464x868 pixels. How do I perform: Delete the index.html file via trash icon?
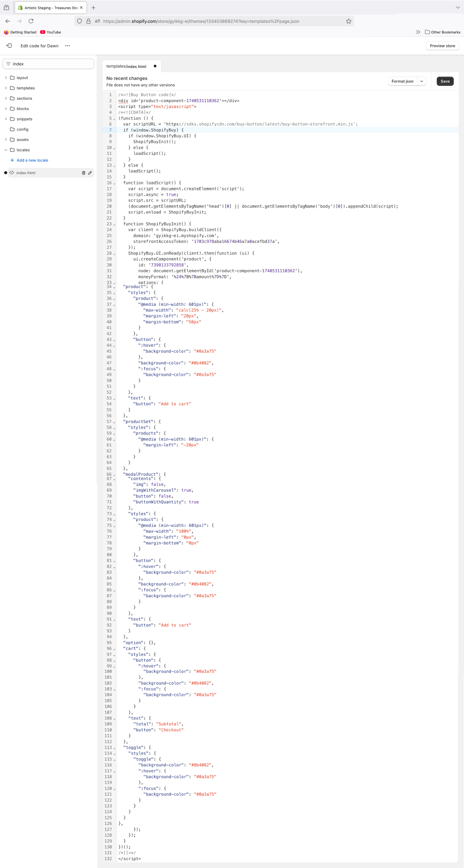point(84,173)
